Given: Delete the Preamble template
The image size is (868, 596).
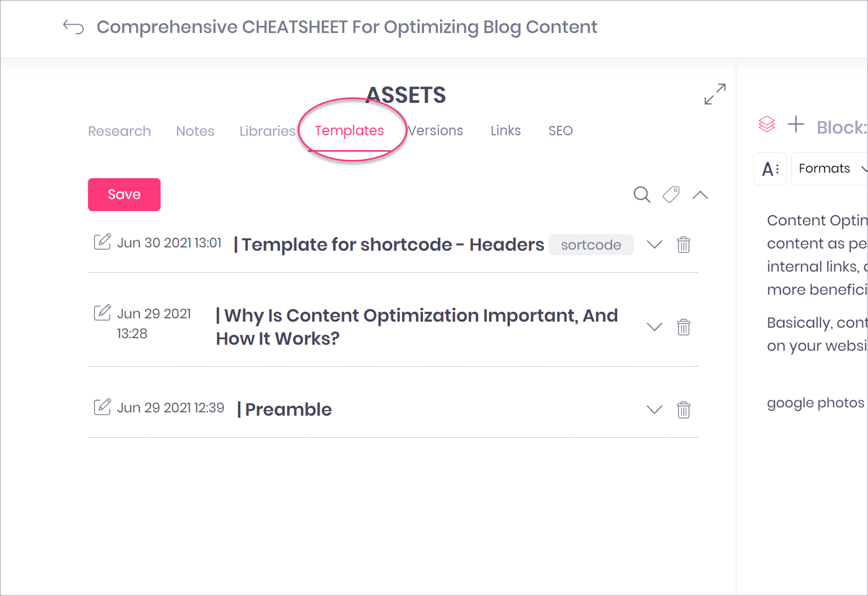Looking at the screenshot, I should [x=684, y=410].
